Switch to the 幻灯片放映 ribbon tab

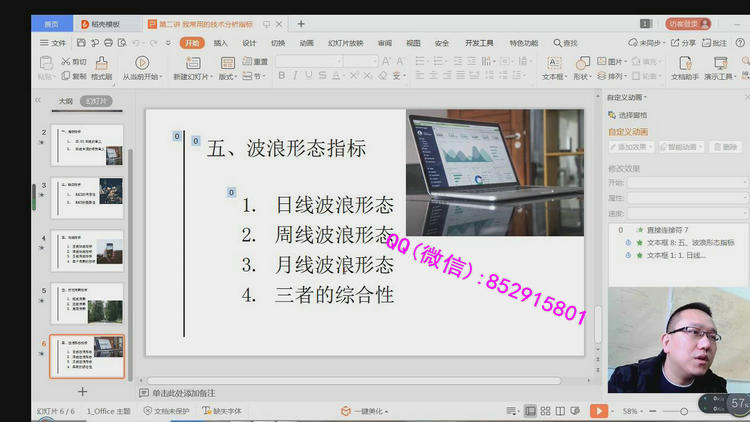click(345, 43)
